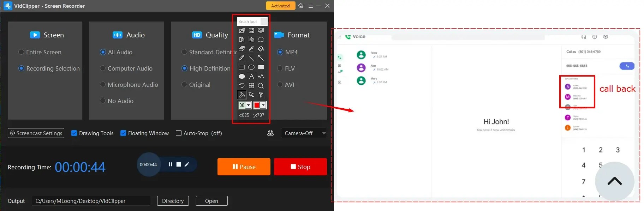644x211 pixels.
Task: Click the pin icon in BrushTool
Action: pyautogui.click(x=242, y=95)
